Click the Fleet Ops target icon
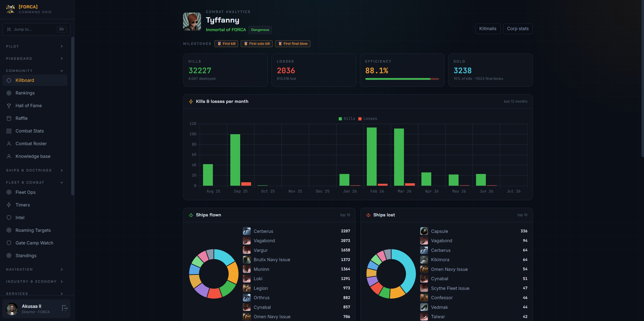The image size is (644, 321). pyautogui.click(x=9, y=192)
